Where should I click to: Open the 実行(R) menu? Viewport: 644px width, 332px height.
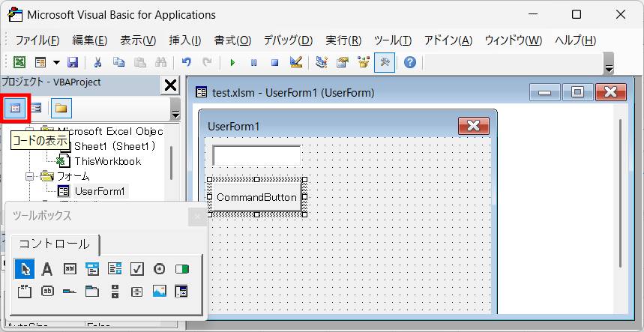coord(343,40)
